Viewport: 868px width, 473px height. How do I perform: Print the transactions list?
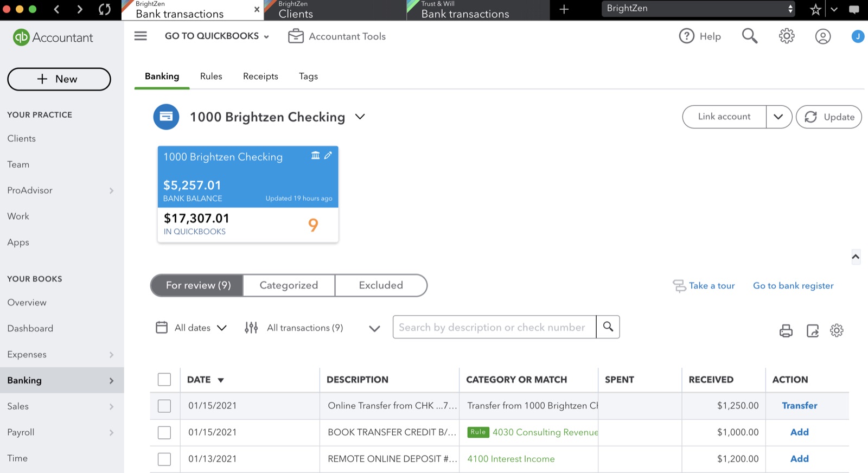click(x=786, y=330)
